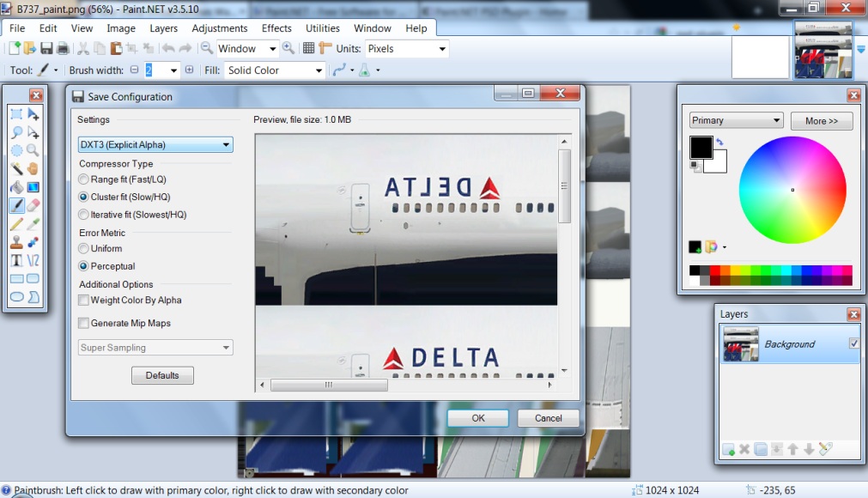Click the Open file toolbar icon

[30, 48]
